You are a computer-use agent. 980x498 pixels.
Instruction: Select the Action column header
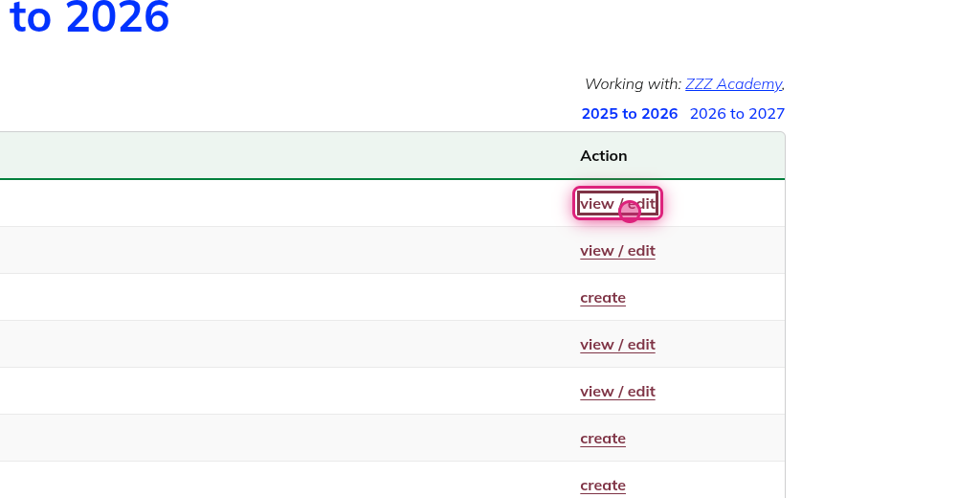(603, 156)
